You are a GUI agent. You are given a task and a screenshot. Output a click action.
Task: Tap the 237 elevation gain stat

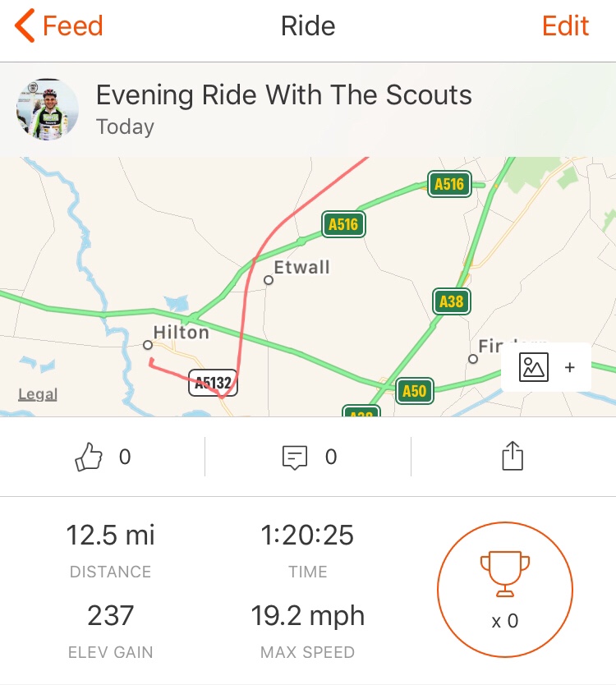click(110, 616)
